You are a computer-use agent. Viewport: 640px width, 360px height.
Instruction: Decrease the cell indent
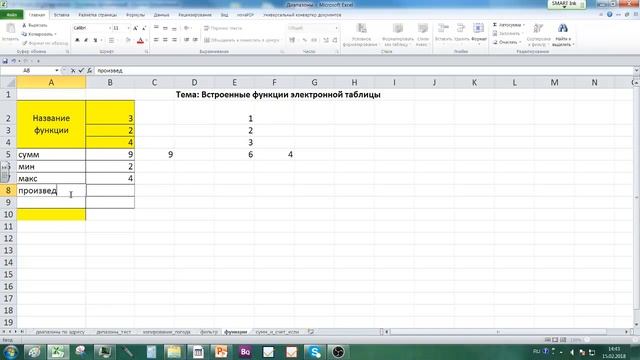coord(186,40)
